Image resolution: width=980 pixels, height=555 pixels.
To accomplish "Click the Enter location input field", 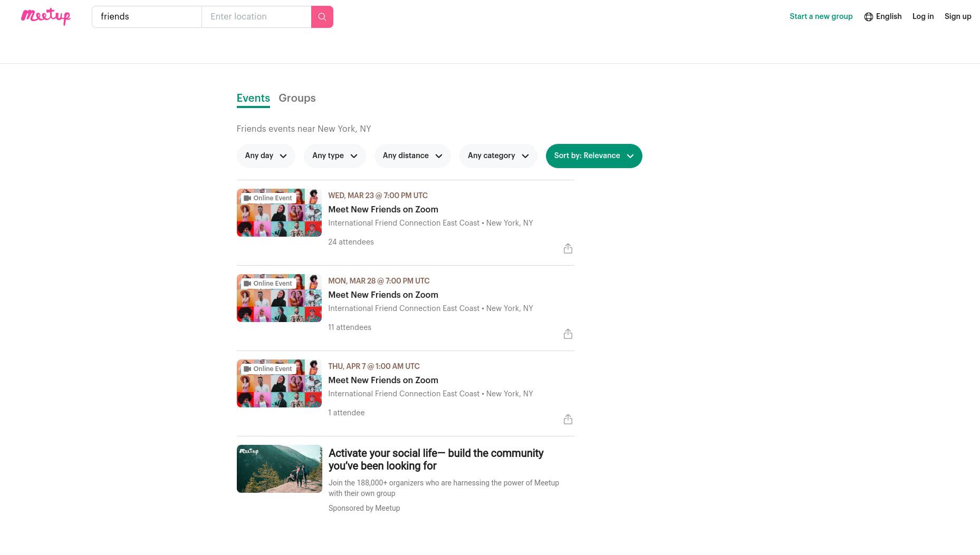I will pos(256,17).
